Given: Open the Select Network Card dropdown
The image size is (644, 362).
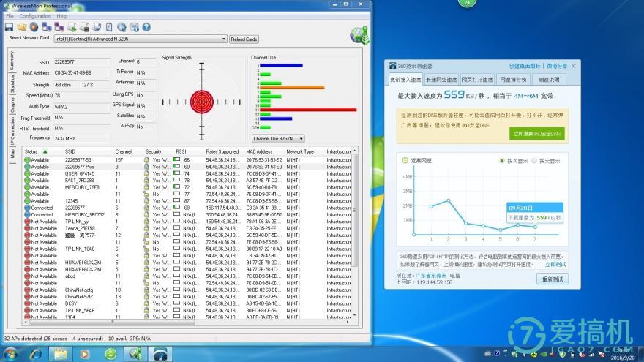Looking at the screenshot, I should pyautogui.click(x=224, y=39).
